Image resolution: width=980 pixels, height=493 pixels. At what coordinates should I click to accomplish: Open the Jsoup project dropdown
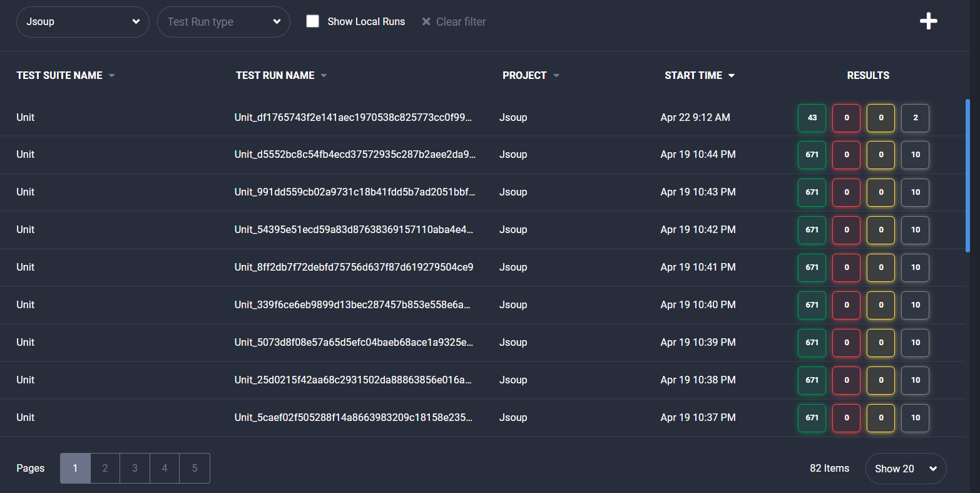[82, 21]
